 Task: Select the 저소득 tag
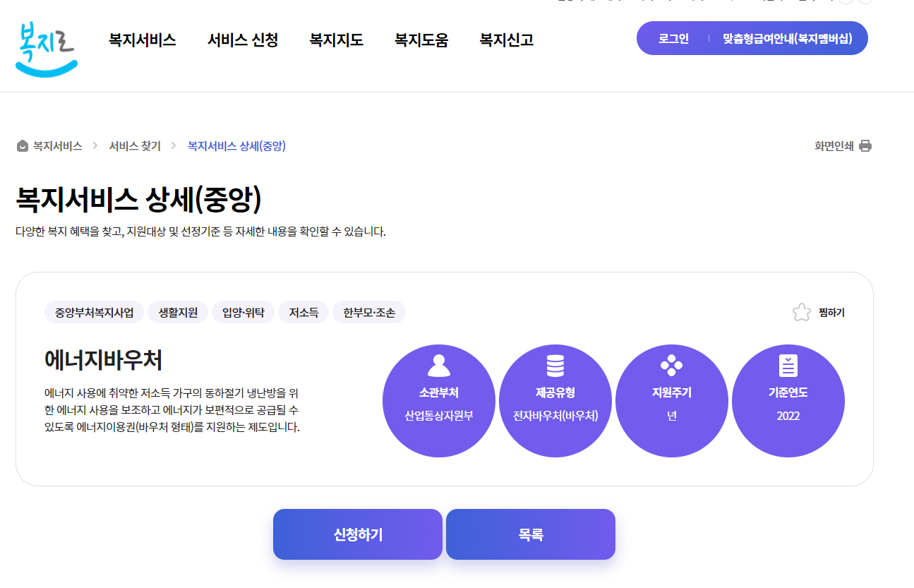click(x=303, y=311)
